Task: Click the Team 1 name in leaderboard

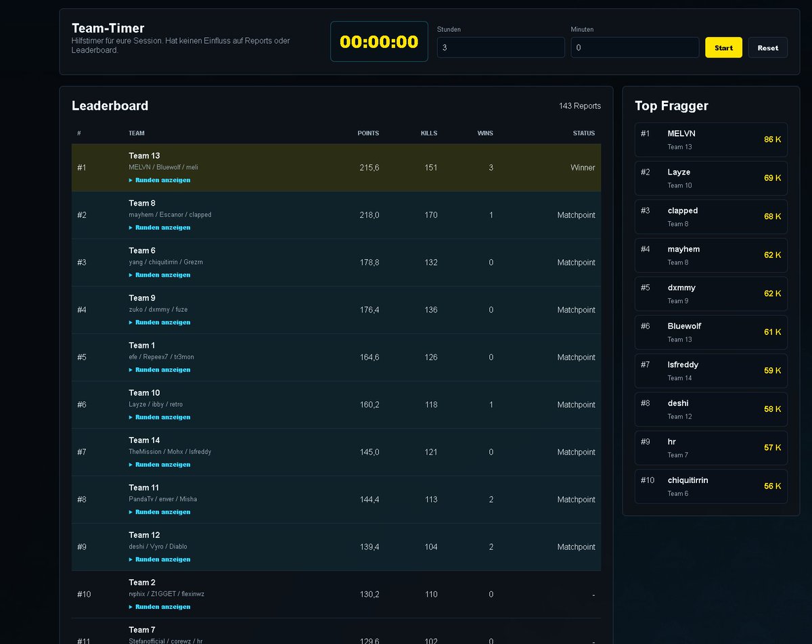Action: [x=142, y=345]
